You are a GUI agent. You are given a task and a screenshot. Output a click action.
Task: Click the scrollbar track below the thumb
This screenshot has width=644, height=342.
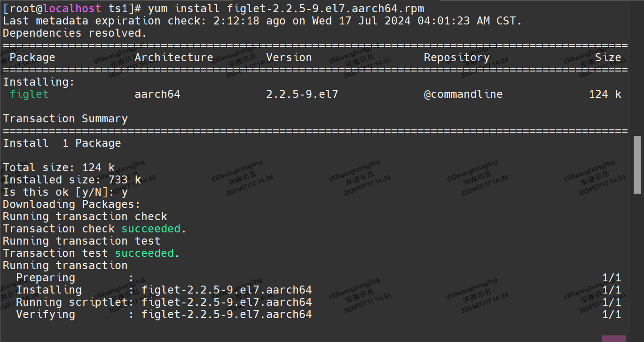pyautogui.click(x=637, y=263)
